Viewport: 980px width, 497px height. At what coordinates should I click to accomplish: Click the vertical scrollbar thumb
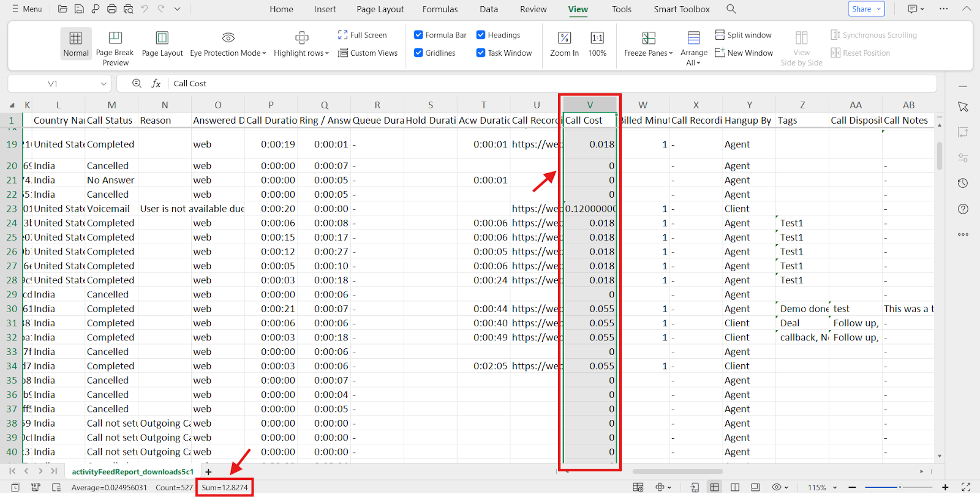tap(940, 156)
